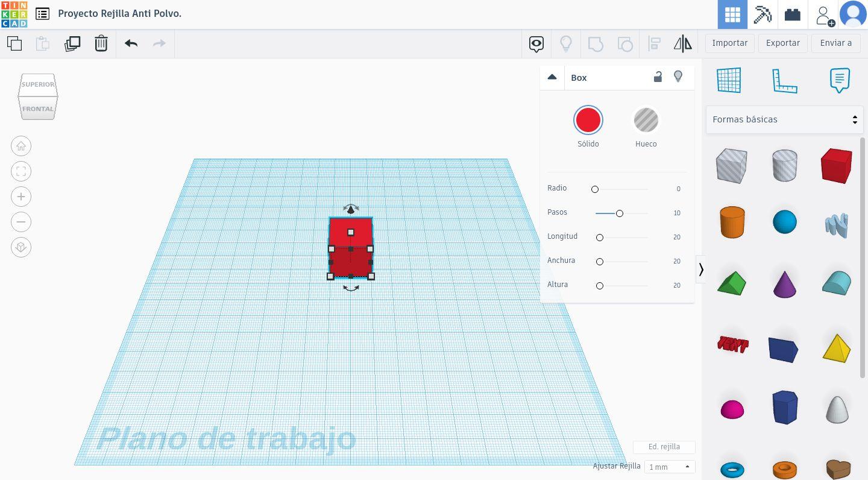Click the Importar button
This screenshot has width=868, height=480.
(730, 43)
